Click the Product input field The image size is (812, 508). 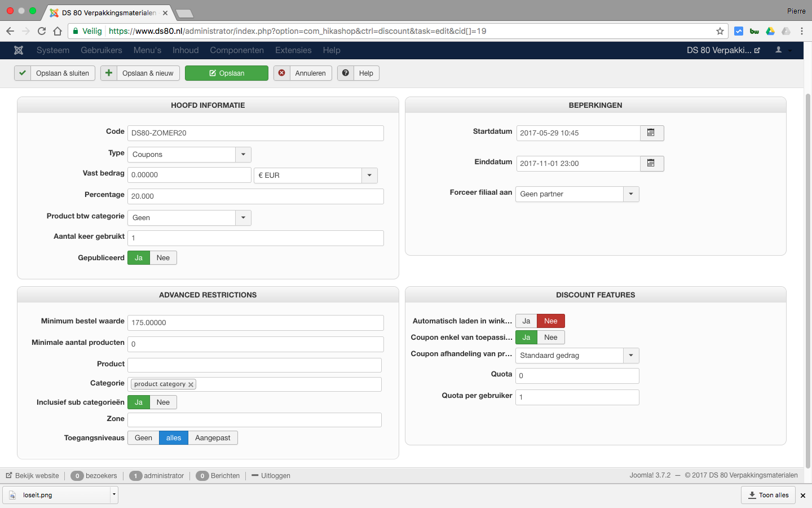(255, 365)
